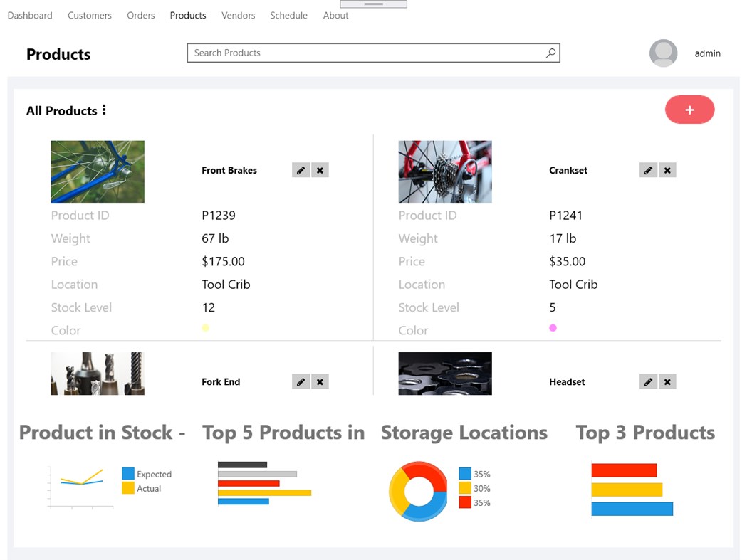Remove the Crankset product
This screenshot has height=560, width=747.
667,170
